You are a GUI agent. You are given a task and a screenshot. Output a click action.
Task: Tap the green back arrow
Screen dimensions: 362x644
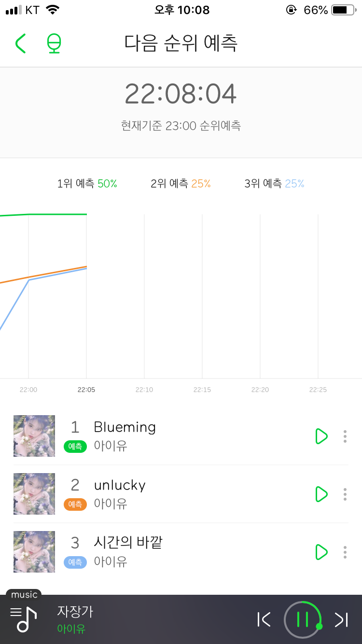[x=20, y=43]
